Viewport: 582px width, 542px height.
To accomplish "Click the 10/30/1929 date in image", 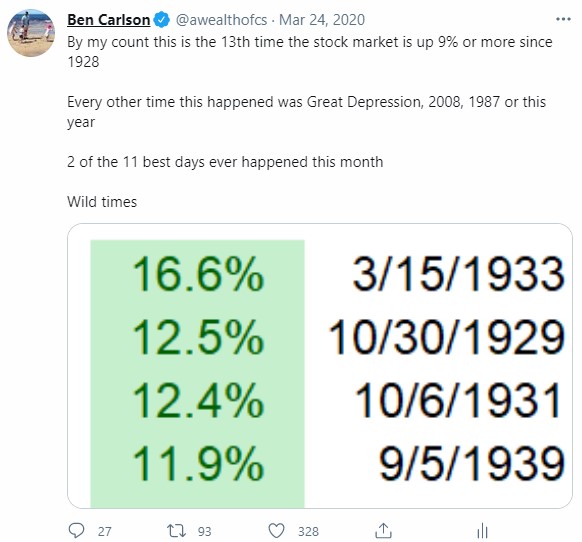I will click(447, 337).
